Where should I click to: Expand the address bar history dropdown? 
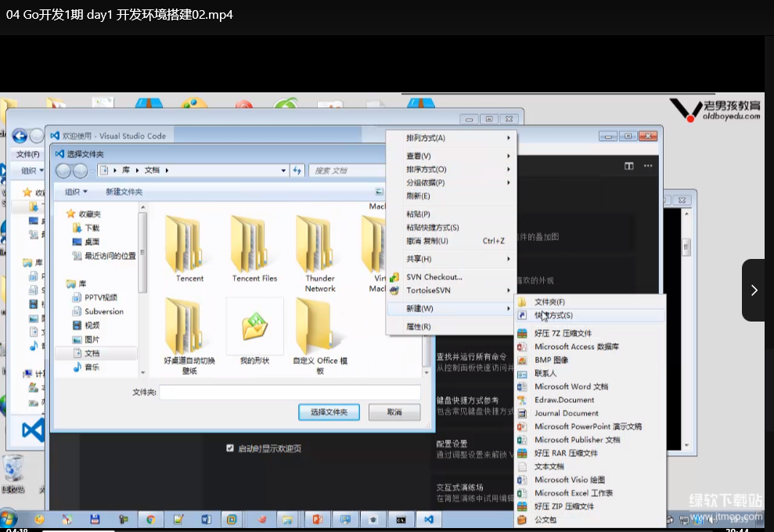[x=283, y=170]
